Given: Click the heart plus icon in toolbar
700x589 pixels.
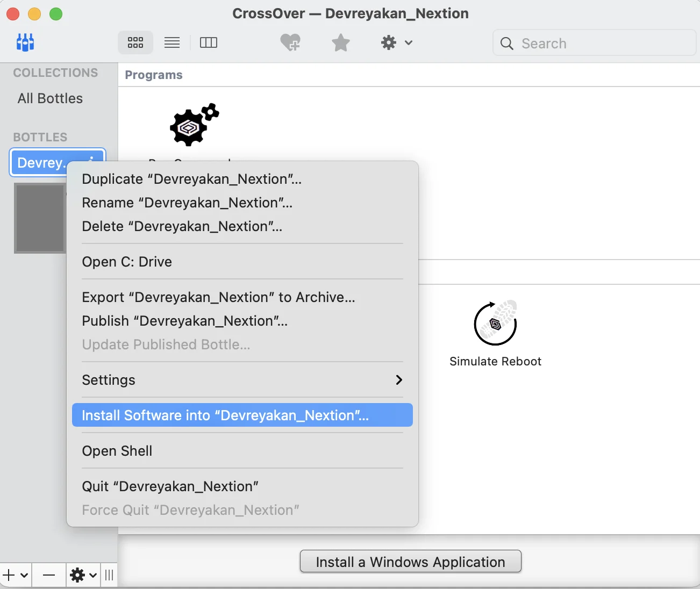Looking at the screenshot, I should point(290,42).
